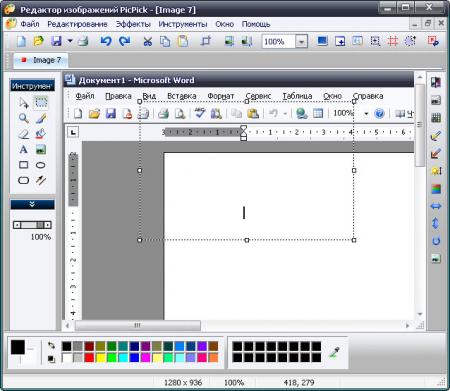Choose the bright blue palette swatch
450x391 pixels.
(134, 358)
